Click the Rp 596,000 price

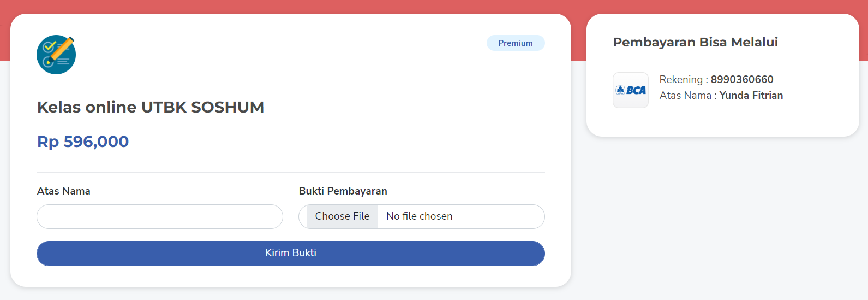click(83, 142)
